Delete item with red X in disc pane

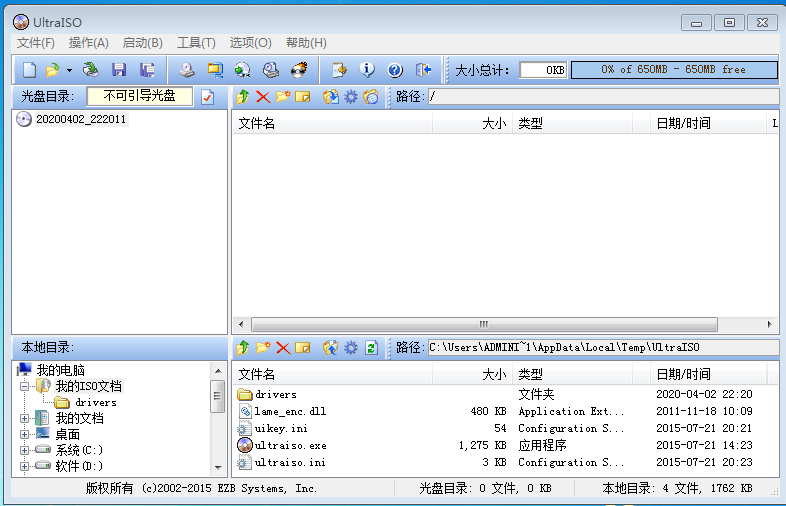pos(263,97)
